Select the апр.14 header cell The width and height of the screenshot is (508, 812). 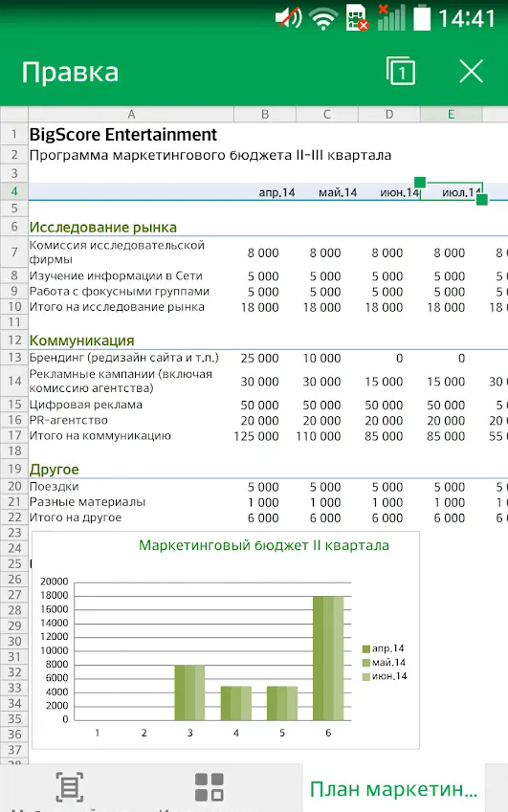tap(276, 192)
